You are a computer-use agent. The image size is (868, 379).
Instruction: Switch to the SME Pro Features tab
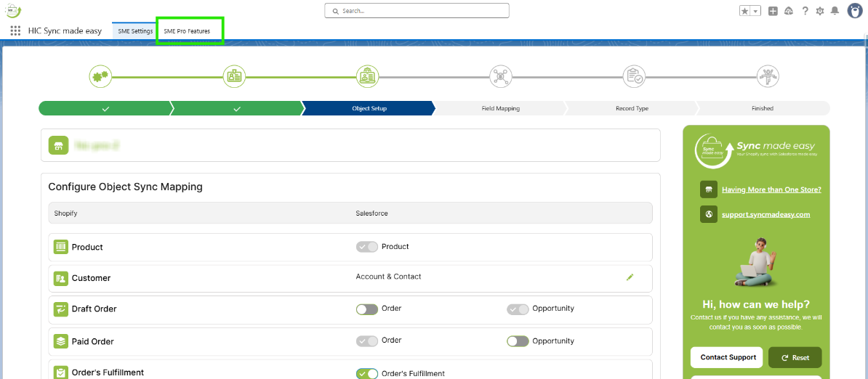(187, 31)
